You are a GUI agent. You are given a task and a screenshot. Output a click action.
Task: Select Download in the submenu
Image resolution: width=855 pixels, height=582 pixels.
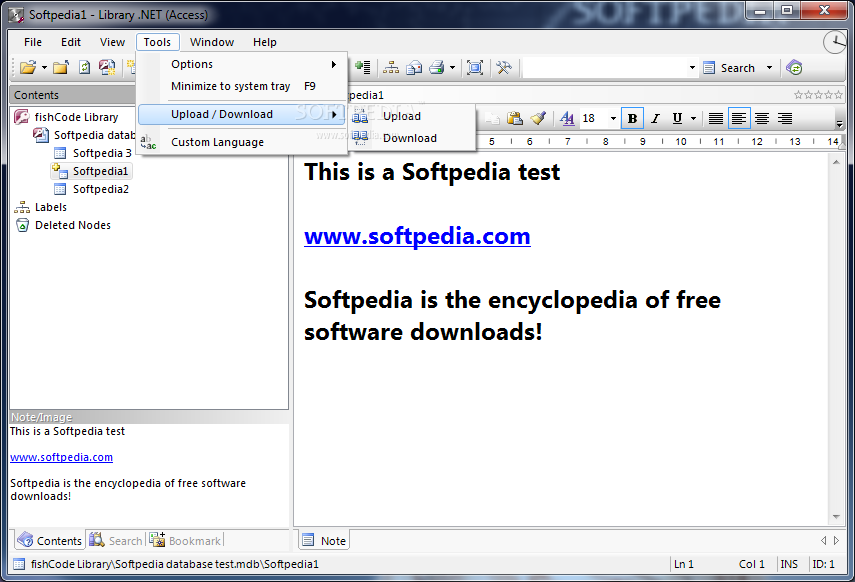tap(411, 138)
